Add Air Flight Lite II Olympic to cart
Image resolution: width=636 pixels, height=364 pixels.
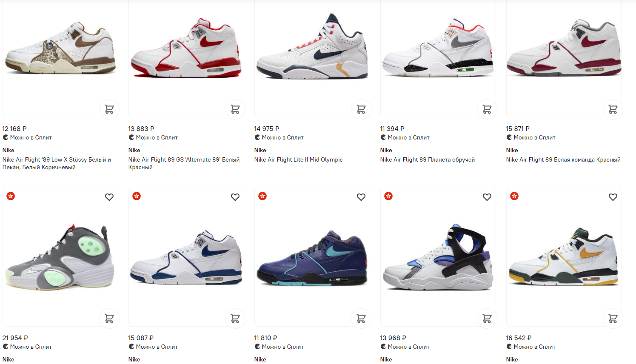(x=361, y=109)
